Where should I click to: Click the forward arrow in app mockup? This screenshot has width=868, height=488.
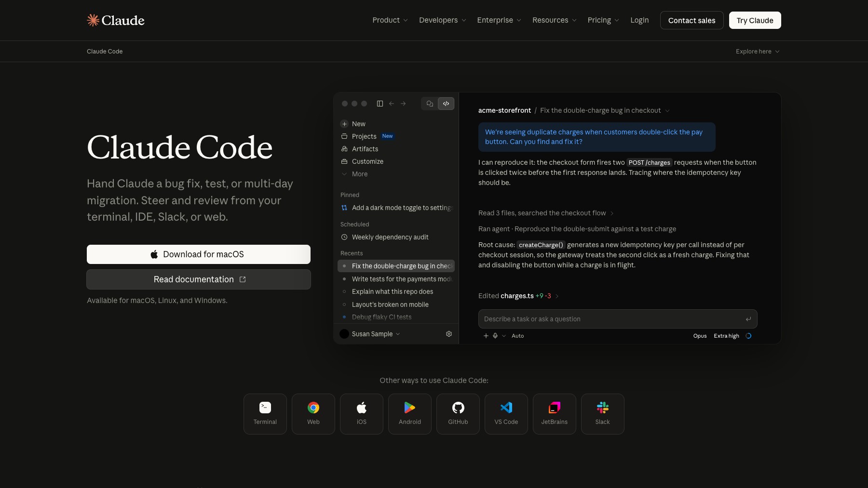point(403,104)
